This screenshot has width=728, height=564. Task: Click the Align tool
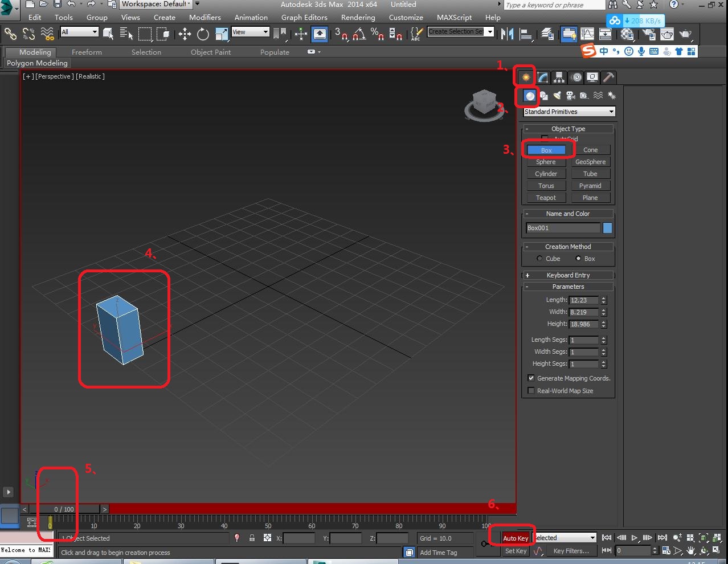pyautogui.click(x=526, y=34)
